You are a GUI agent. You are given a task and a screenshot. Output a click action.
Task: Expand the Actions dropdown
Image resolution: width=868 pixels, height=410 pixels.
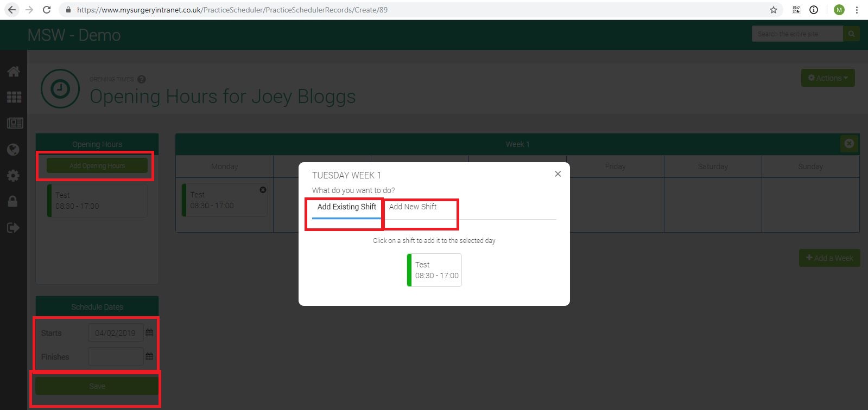[827, 78]
